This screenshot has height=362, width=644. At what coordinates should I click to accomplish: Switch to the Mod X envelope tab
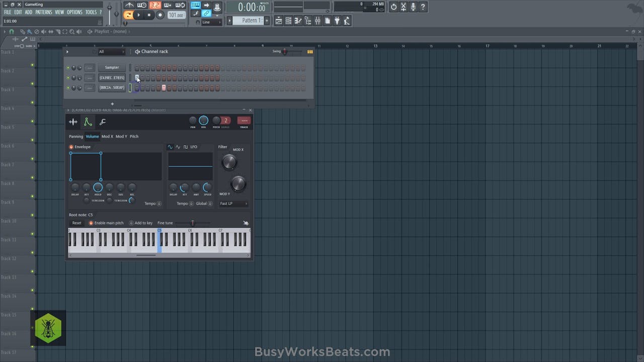click(107, 136)
